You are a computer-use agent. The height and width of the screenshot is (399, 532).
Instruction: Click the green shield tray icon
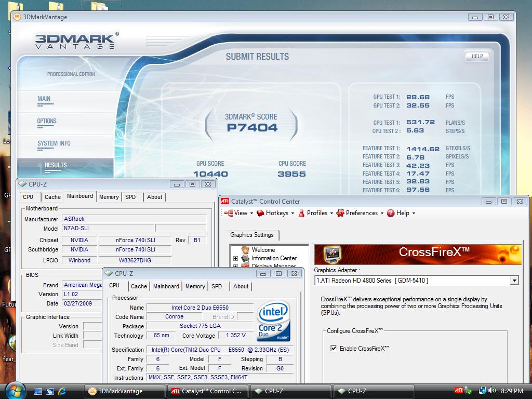tap(468, 391)
